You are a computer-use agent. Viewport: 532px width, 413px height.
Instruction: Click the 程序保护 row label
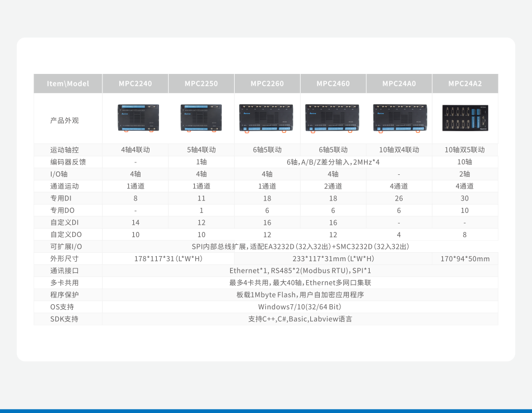tap(64, 295)
